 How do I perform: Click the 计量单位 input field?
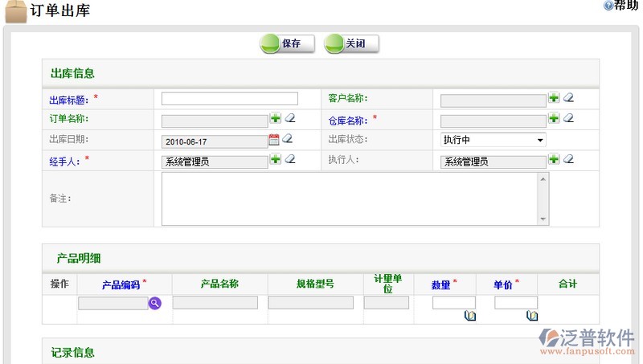point(387,303)
